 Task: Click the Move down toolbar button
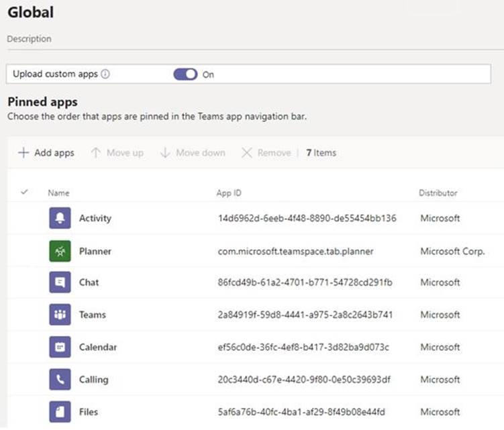point(193,153)
